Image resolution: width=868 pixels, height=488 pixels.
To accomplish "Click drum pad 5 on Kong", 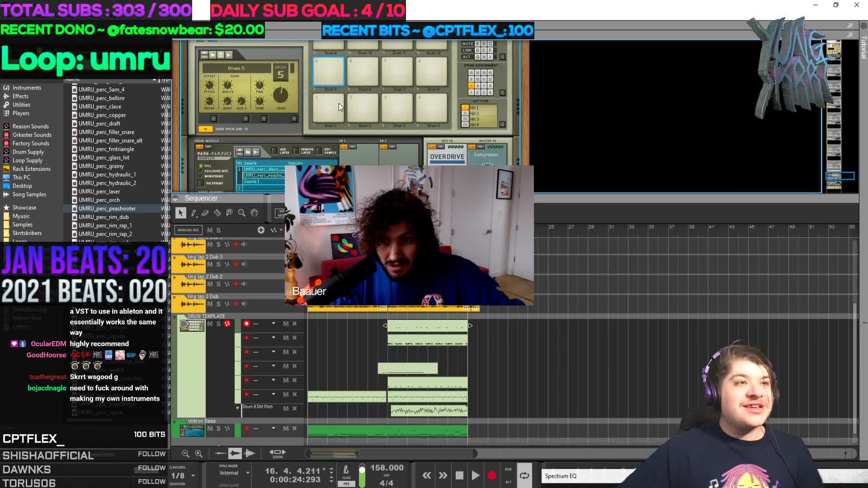I will (328, 72).
